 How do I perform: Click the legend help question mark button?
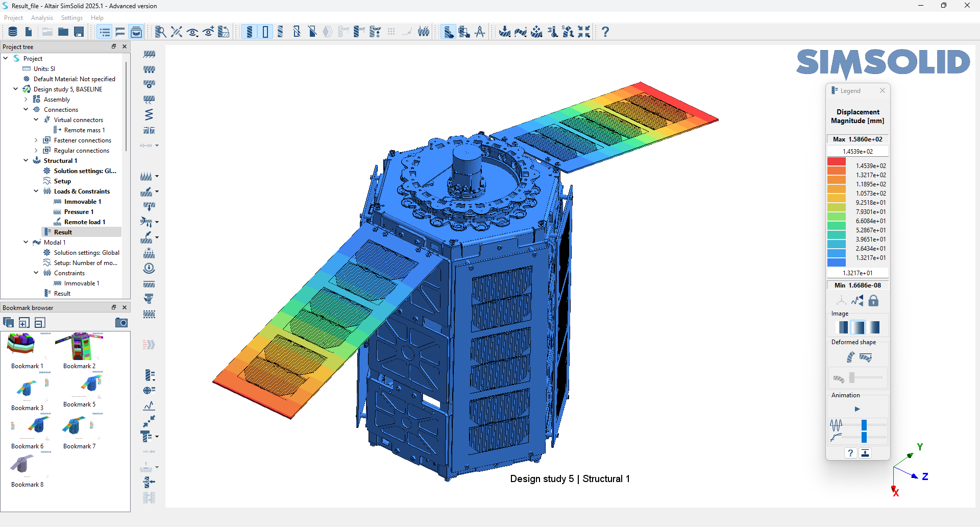(850, 453)
